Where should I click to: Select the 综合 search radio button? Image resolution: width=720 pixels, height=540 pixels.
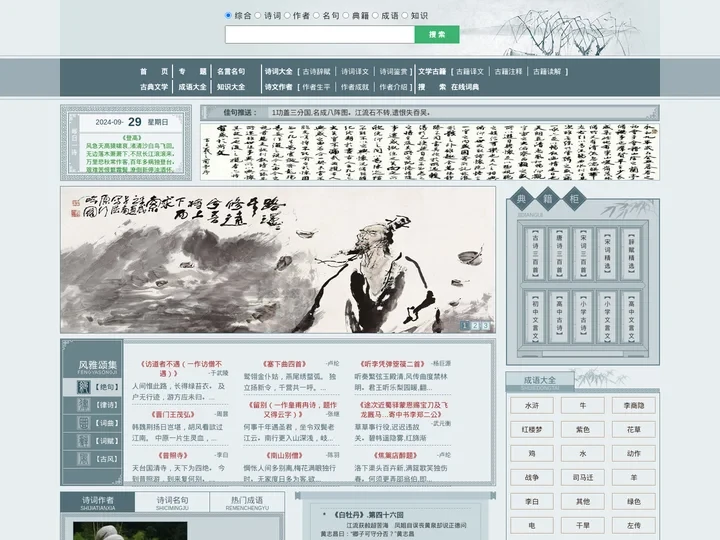228,15
